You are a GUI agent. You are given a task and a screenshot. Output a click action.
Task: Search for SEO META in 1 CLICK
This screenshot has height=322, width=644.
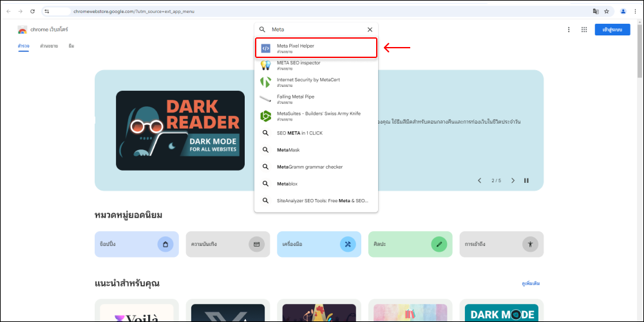(x=316, y=133)
